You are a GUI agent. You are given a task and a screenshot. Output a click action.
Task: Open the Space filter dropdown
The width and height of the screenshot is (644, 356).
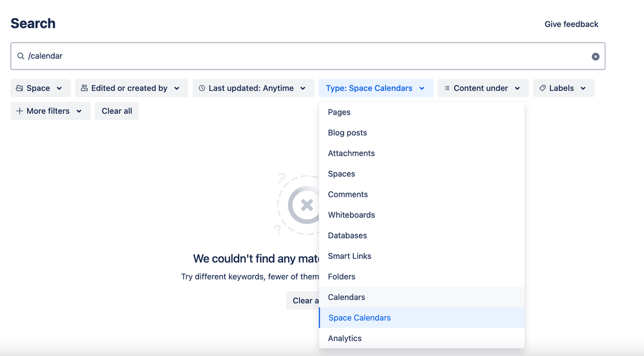pyautogui.click(x=40, y=88)
